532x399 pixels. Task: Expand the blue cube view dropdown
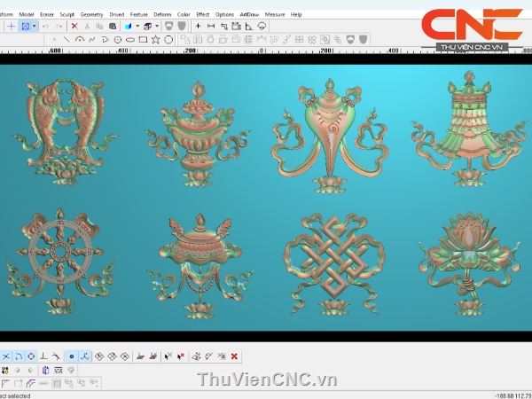(x=137, y=26)
